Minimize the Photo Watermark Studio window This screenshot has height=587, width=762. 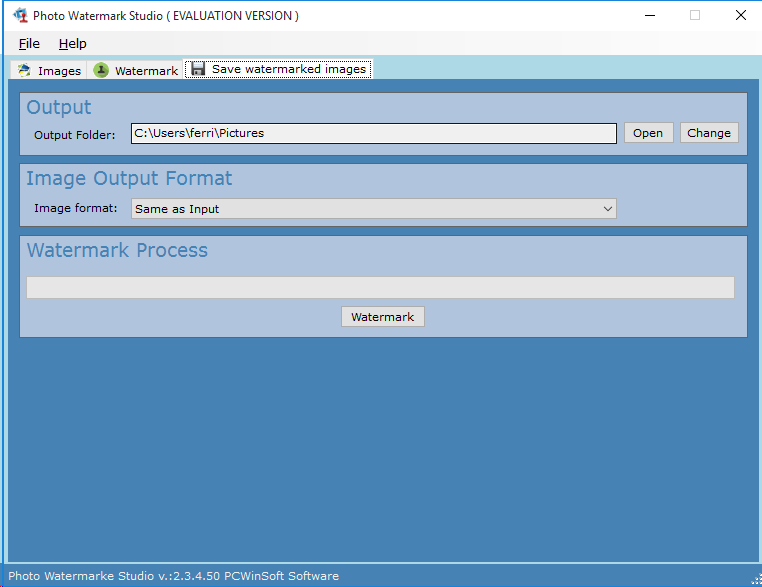click(x=648, y=16)
